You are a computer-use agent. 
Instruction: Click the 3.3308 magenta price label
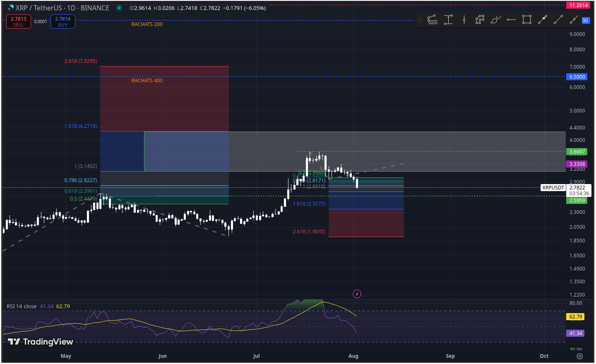pos(577,164)
